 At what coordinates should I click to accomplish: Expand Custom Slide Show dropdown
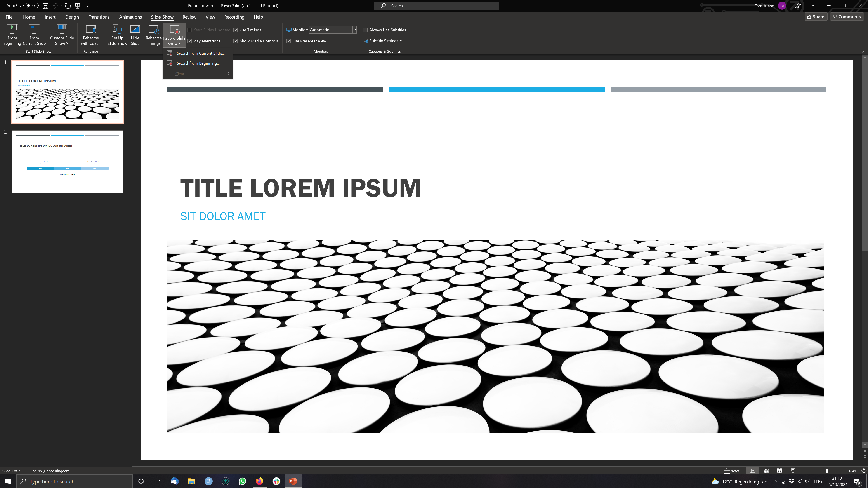[62, 40]
